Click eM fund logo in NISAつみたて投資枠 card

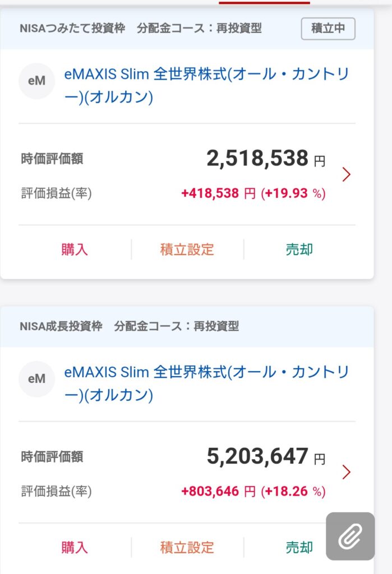click(x=36, y=81)
